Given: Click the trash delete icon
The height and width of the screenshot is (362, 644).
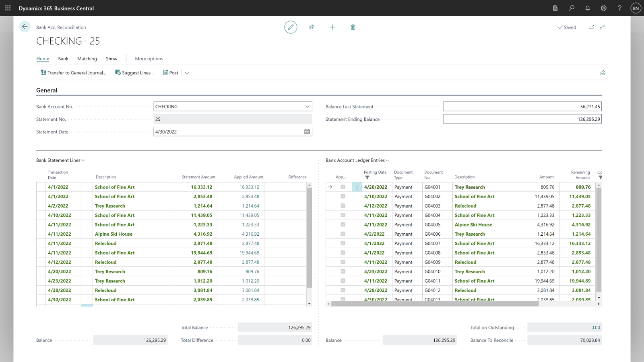Looking at the screenshot, I should [353, 27].
